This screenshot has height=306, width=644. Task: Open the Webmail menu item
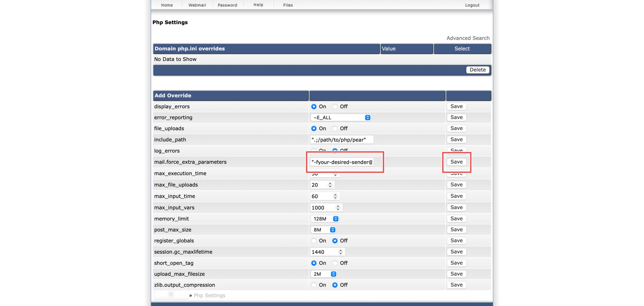[197, 5]
